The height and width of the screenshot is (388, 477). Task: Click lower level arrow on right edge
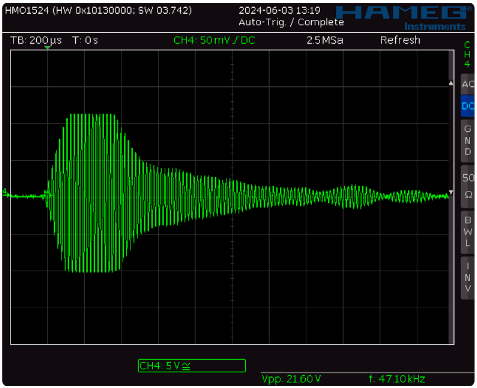[451, 192]
